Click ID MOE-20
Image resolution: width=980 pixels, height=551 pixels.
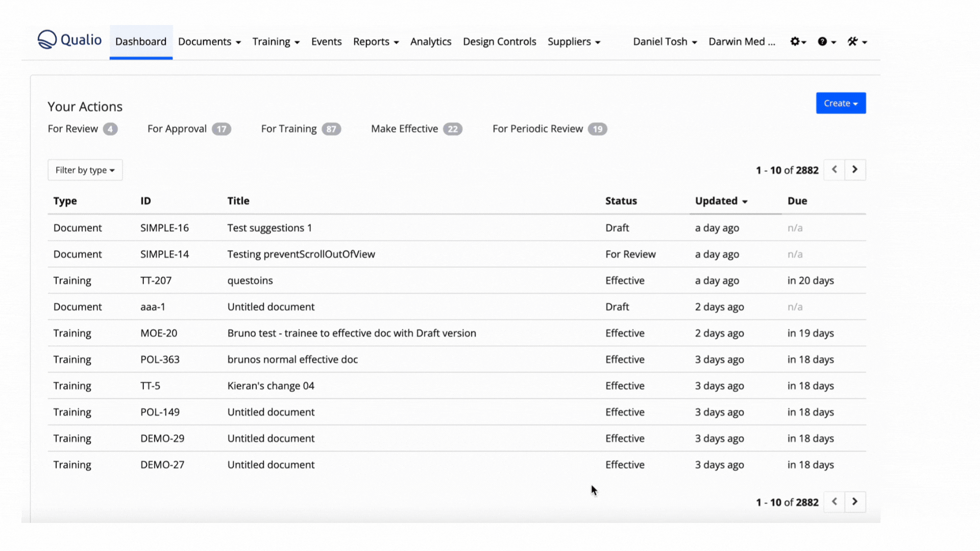[159, 333]
